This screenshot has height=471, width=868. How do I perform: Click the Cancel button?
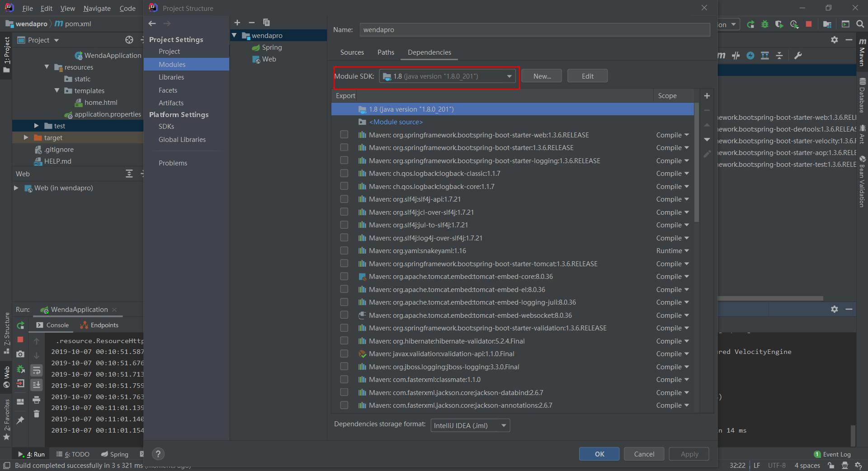tap(644, 454)
